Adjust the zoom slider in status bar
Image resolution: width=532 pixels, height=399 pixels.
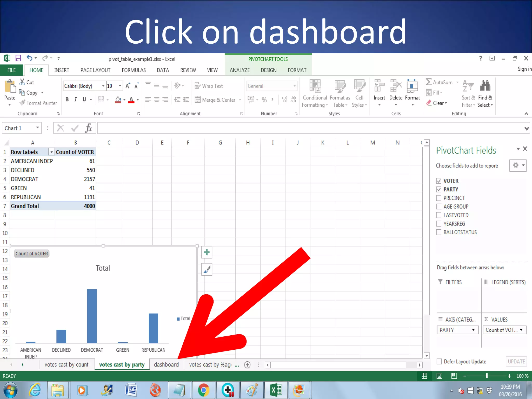(x=487, y=376)
